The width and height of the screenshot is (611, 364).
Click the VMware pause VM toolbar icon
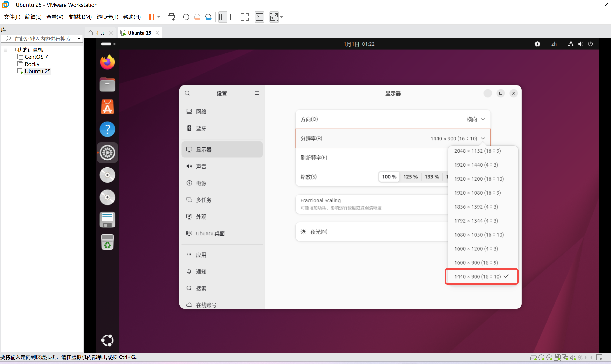click(x=152, y=17)
